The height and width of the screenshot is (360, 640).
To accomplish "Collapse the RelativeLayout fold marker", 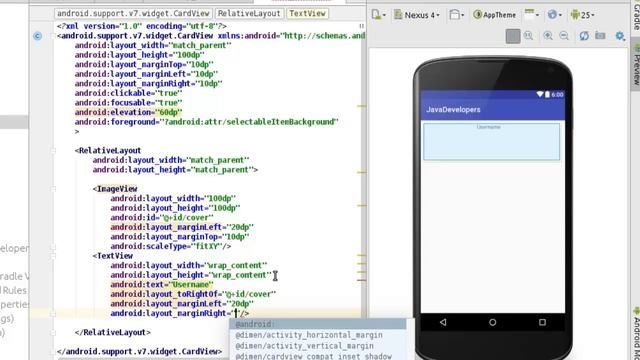I will [x=53, y=151].
